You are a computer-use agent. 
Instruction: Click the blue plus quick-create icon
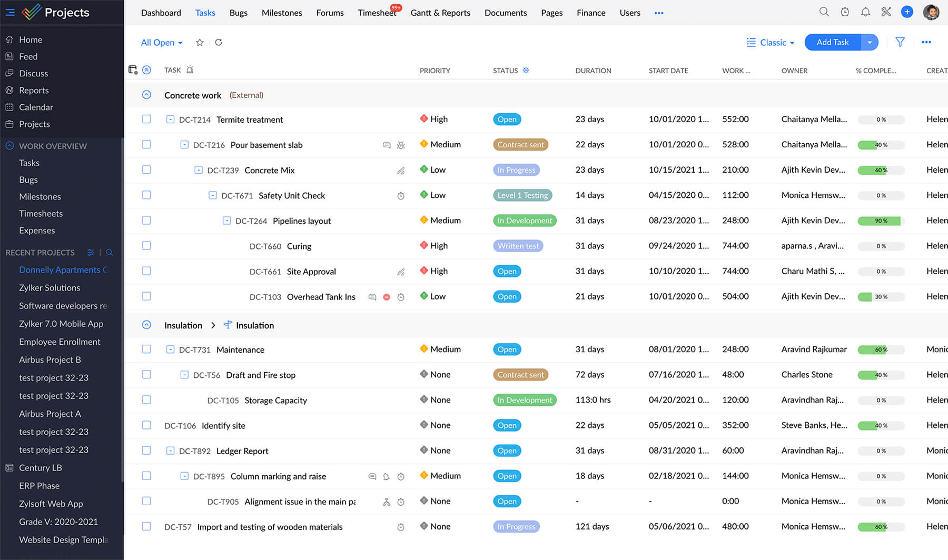pos(907,12)
